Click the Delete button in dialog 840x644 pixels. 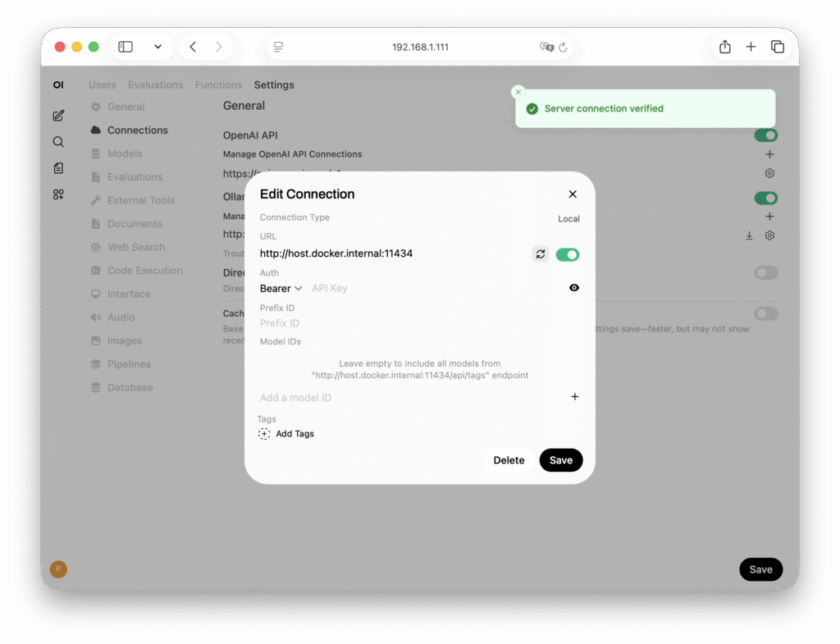pos(509,460)
